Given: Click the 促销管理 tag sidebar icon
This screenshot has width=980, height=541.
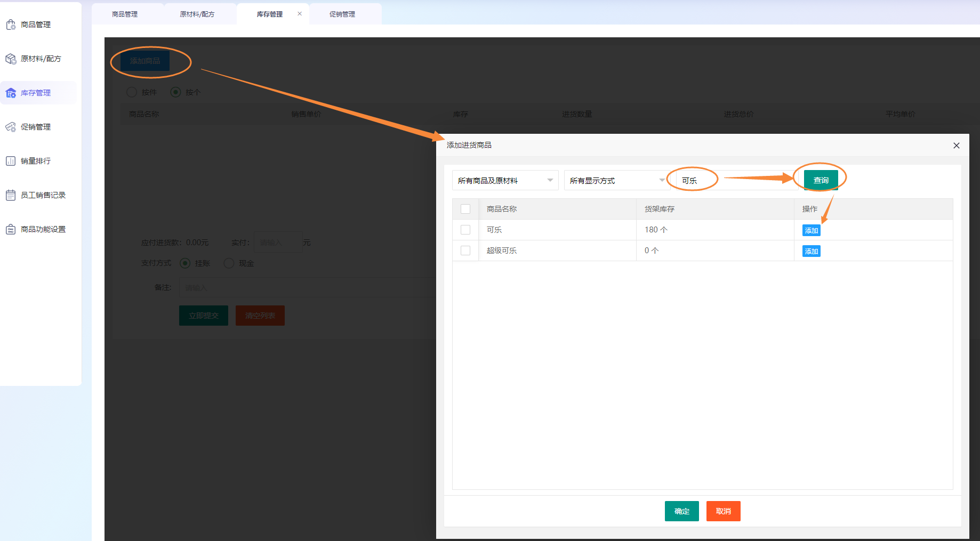Looking at the screenshot, I should (11, 127).
